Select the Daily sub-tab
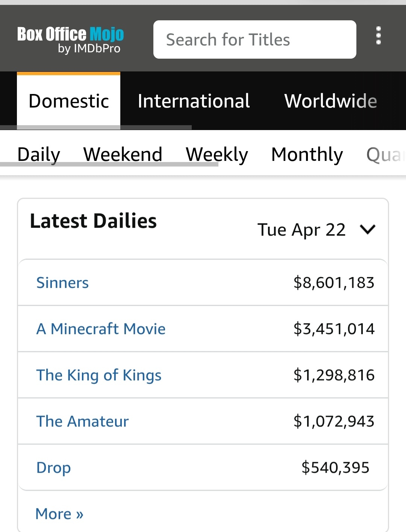This screenshot has width=406, height=532. click(39, 154)
